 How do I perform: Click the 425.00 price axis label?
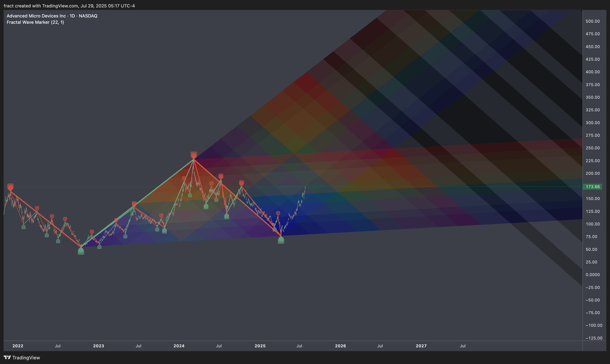click(593, 59)
